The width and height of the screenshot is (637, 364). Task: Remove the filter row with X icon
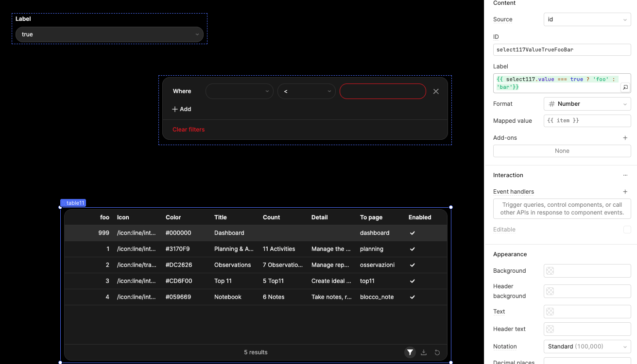pyautogui.click(x=436, y=91)
